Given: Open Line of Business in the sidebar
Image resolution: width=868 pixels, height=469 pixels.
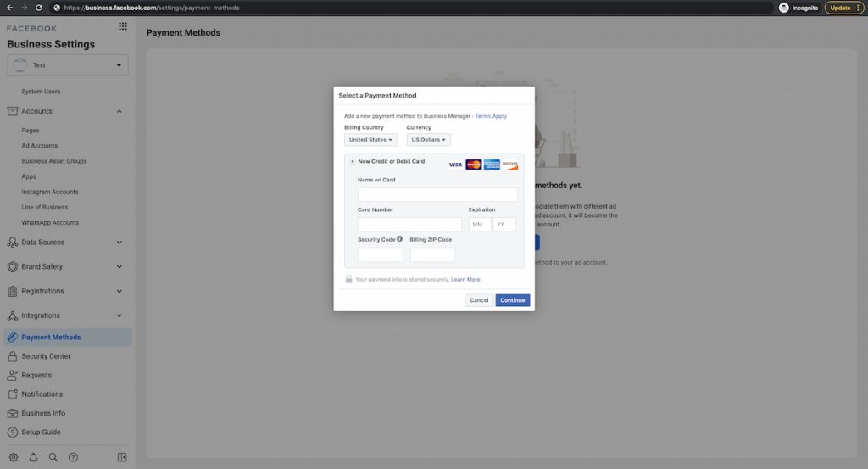Looking at the screenshot, I should pos(45,207).
